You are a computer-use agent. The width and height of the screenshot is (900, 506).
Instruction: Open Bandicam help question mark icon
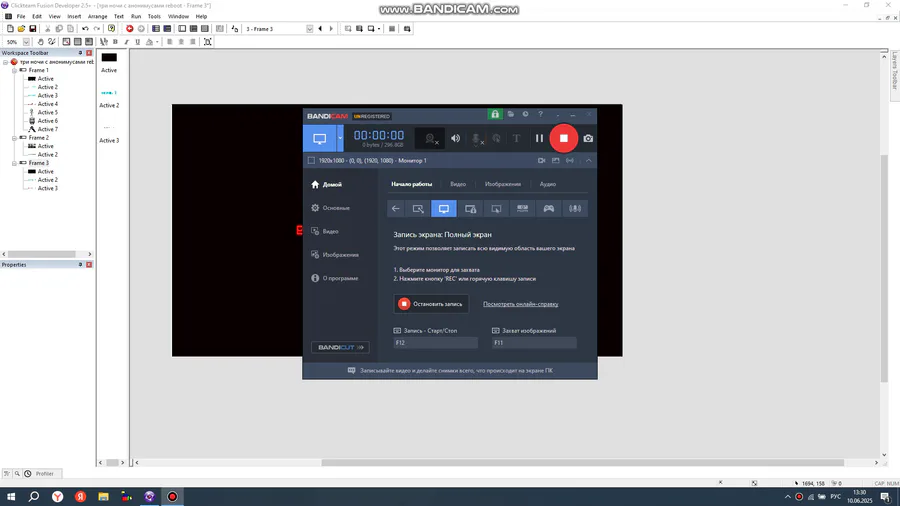pos(540,114)
